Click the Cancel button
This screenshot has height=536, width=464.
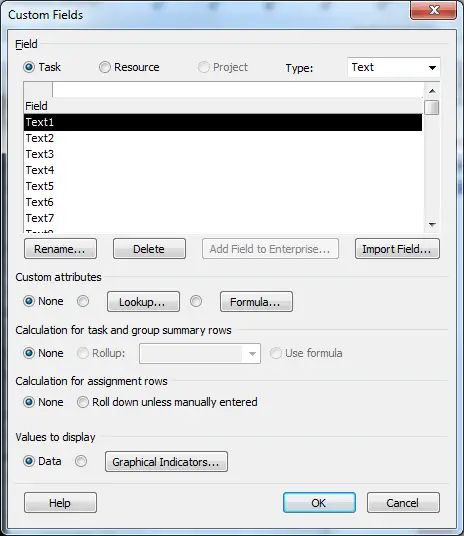tap(403, 502)
